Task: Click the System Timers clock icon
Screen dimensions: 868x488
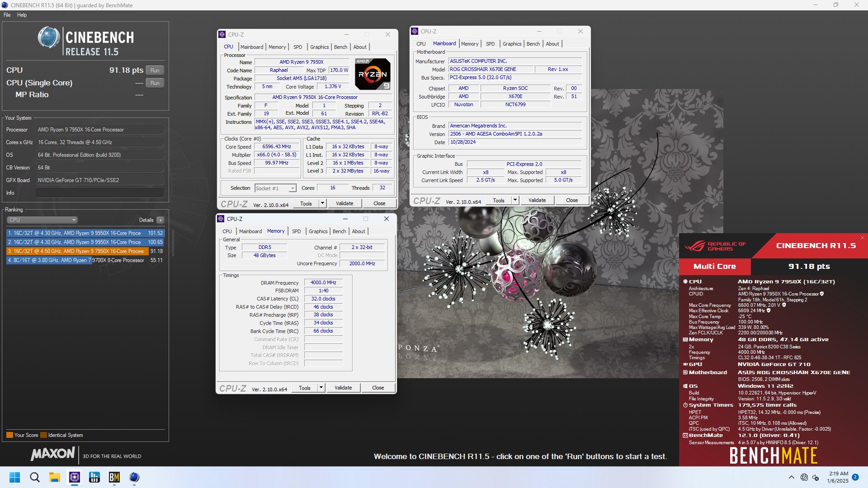Action: pyautogui.click(x=685, y=405)
